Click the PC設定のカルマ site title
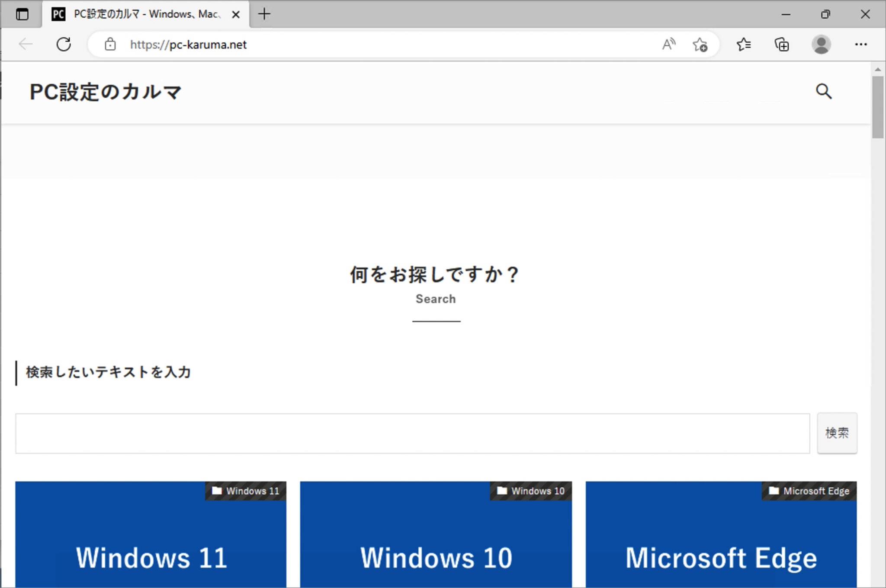This screenshot has height=588, width=886. coord(106,92)
